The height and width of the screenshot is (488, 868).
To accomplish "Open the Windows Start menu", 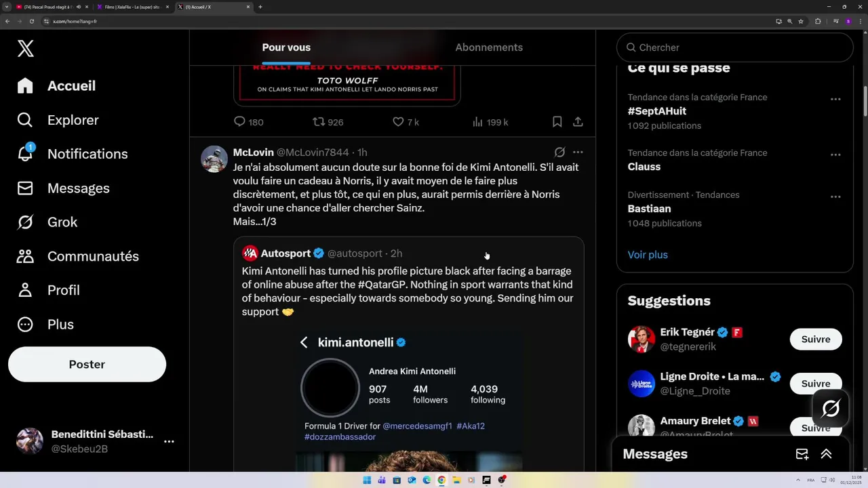I will (367, 480).
